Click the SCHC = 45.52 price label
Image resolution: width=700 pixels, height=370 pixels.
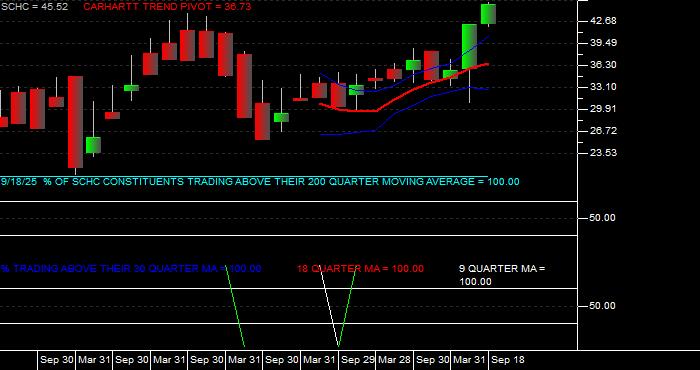[x=35, y=7]
